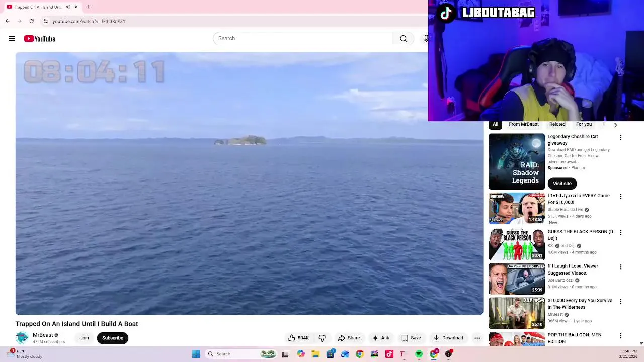The image size is (644, 362).
Task: Open more actions ellipsis under video
Action: pos(477,338)
